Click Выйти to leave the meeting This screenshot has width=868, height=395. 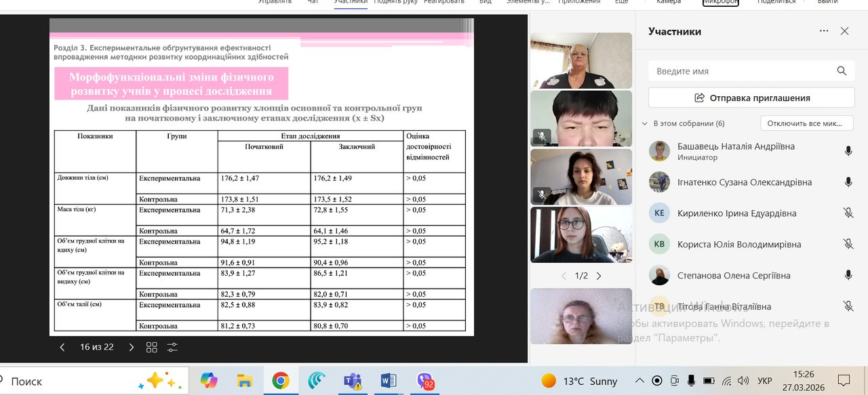click(827, 2)
